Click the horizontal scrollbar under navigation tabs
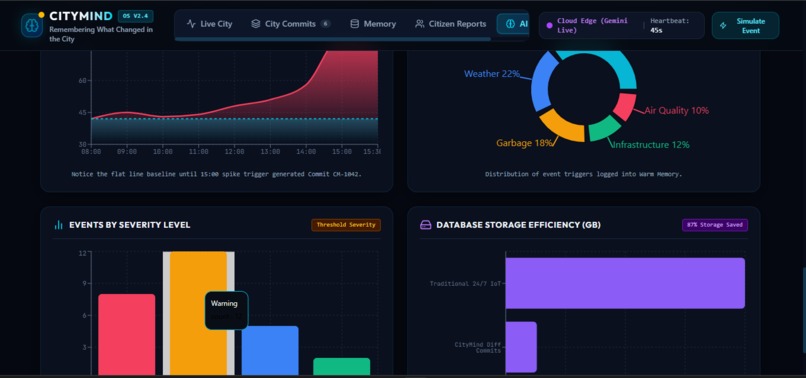Viewport: 806px width, 378px height. 333,39
